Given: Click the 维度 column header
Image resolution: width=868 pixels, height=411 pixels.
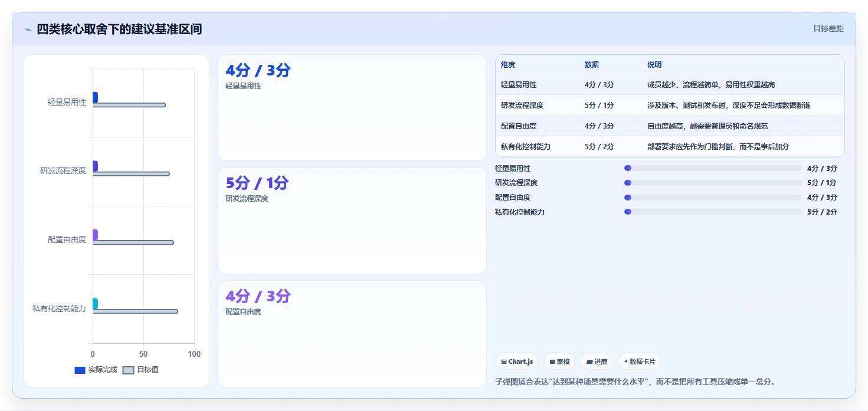Looking at the screenshot, I should pos(508,65).
